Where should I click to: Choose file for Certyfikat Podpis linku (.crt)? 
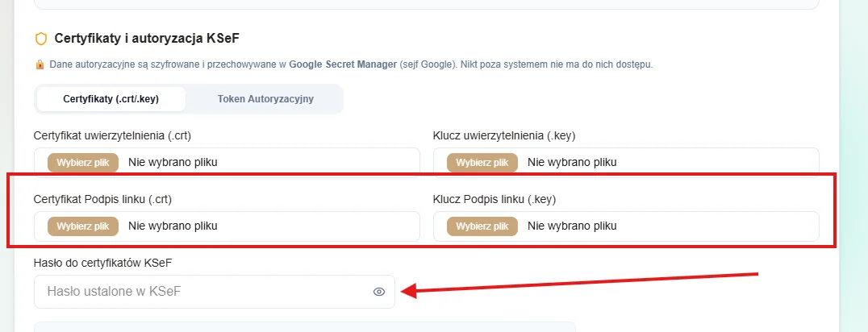click(x=83, y=226)
